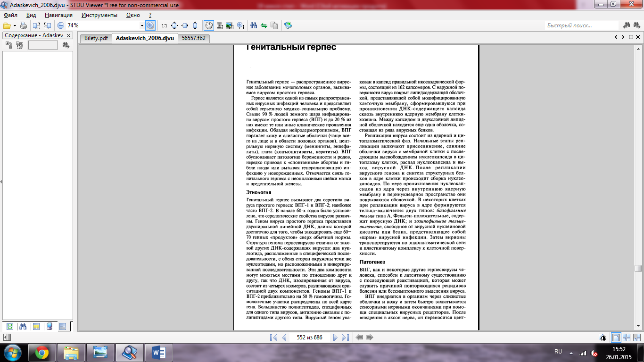Viewport: 644px width, 362px height.
Task: Click the tab list grid icon
Action: click(x=630, y=37)
